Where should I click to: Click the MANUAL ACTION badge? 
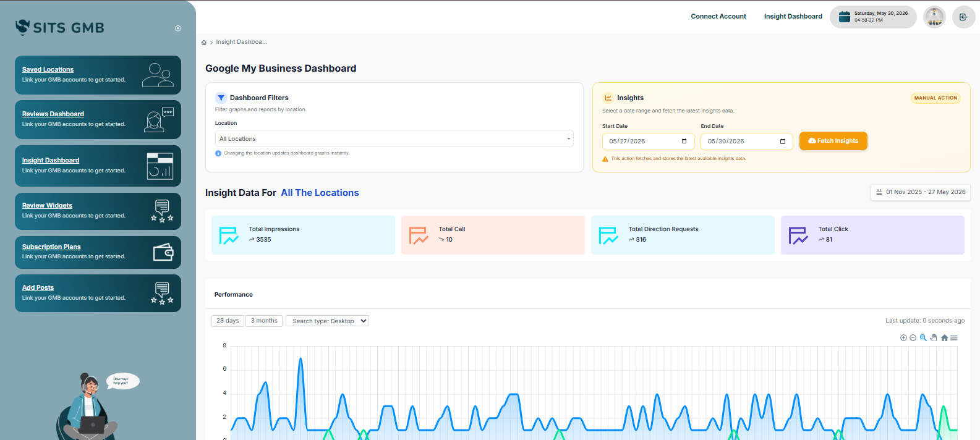tap(935, 98)
